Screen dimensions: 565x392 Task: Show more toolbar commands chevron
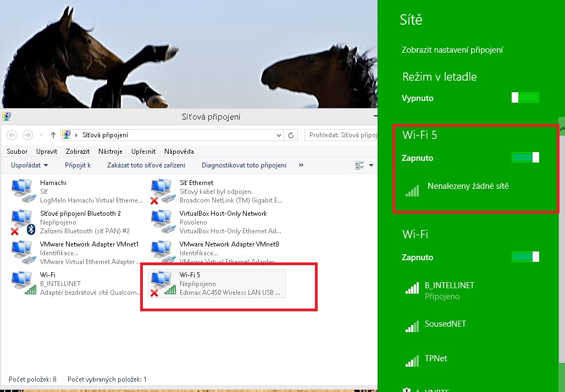[301, 165]
